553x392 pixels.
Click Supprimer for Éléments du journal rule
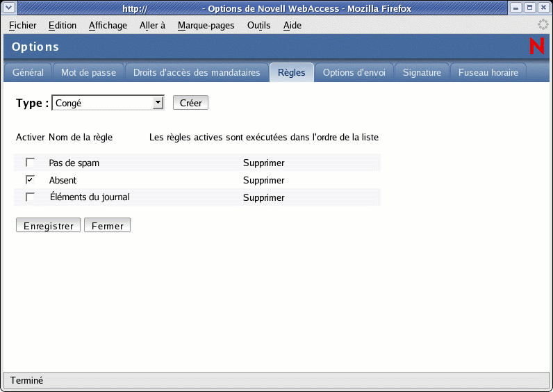coord(264,197)
